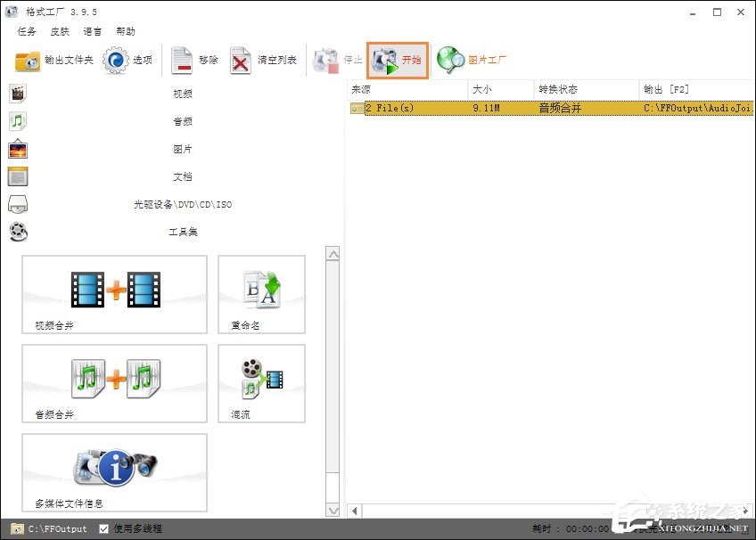This screenshot has width=756, height=540.
Task: Click the tool panel scroll down arrow
Action: click(333, 511)
